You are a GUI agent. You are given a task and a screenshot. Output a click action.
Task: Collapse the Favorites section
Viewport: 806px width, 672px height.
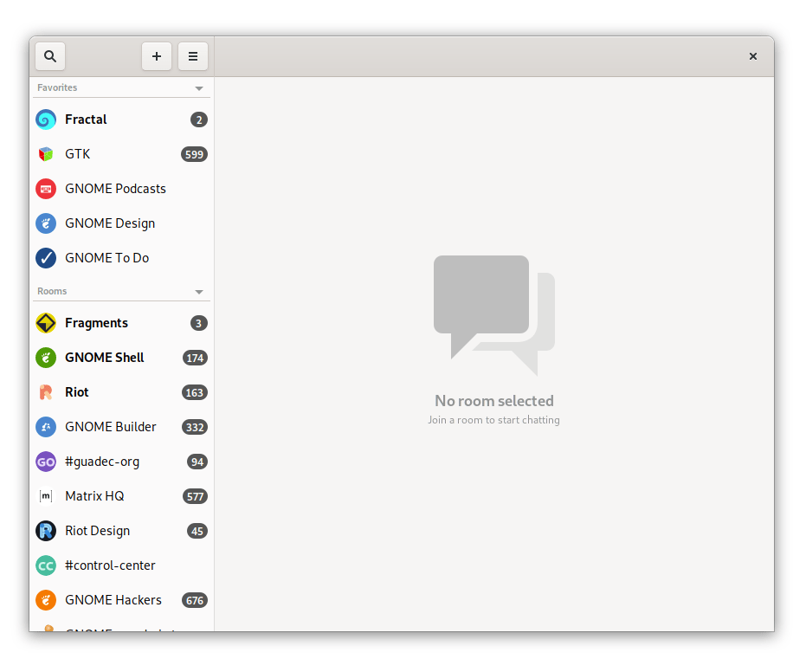[x=201, y=87]
